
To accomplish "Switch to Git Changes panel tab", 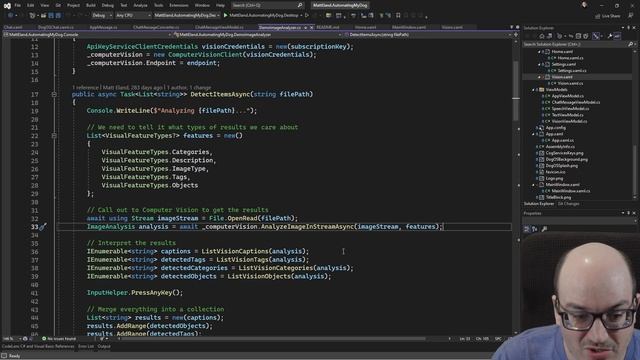I will pyautogui.click(x=568, y=204).
